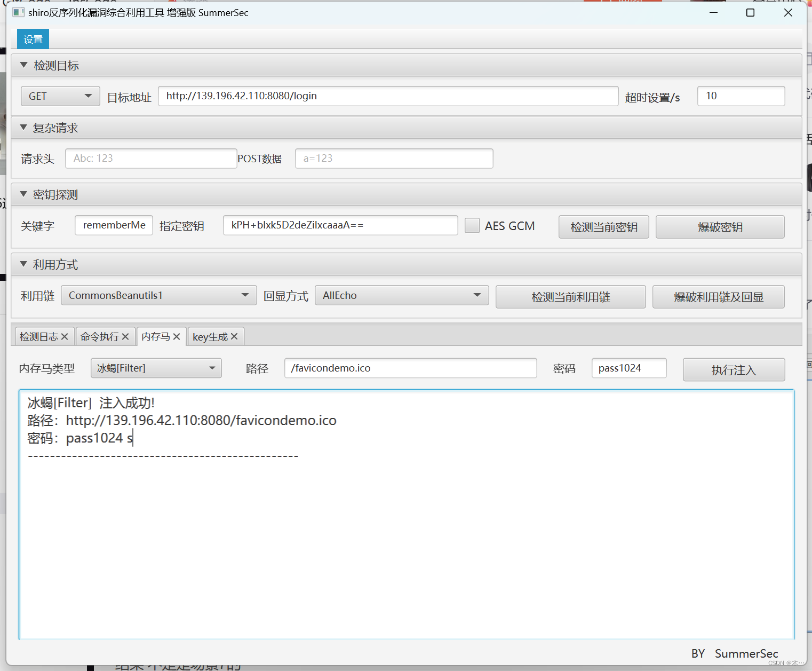This screenshot has width=812, height=671.
Task: Click the 指定密钥 key input field
Action: pyautogui.click(x=340, y=225)
